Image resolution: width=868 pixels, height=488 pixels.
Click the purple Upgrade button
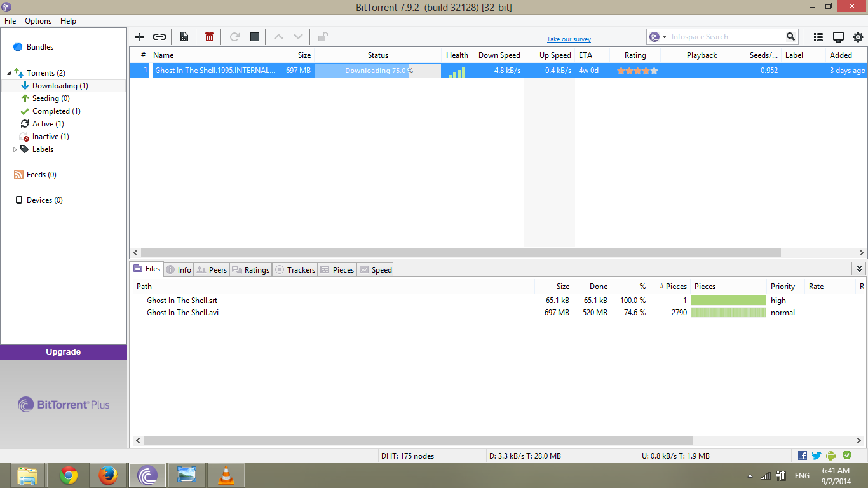click(x=64, y=352)
